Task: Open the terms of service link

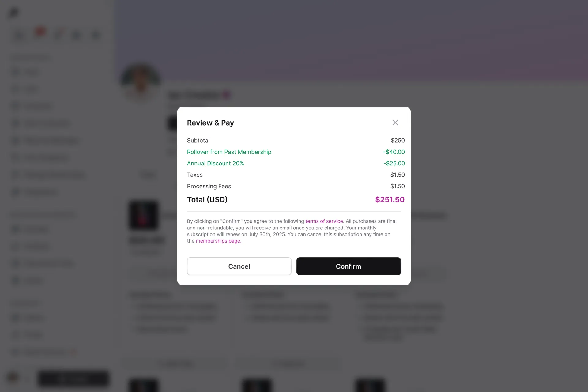Action: point(324,221)
